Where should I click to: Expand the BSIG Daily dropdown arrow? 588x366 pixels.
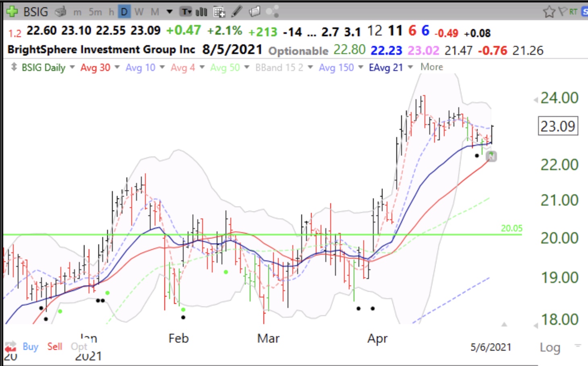point(72,67)
